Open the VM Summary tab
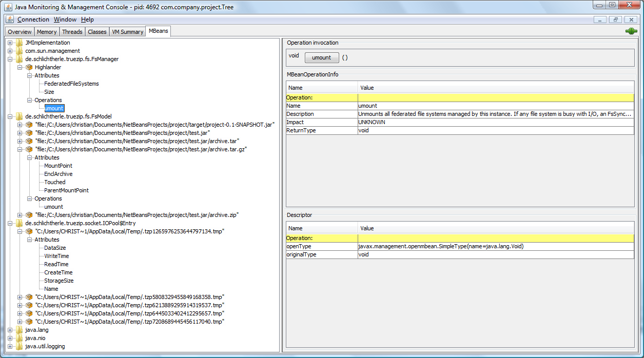644x358 pixels. (x=128, y=32)
